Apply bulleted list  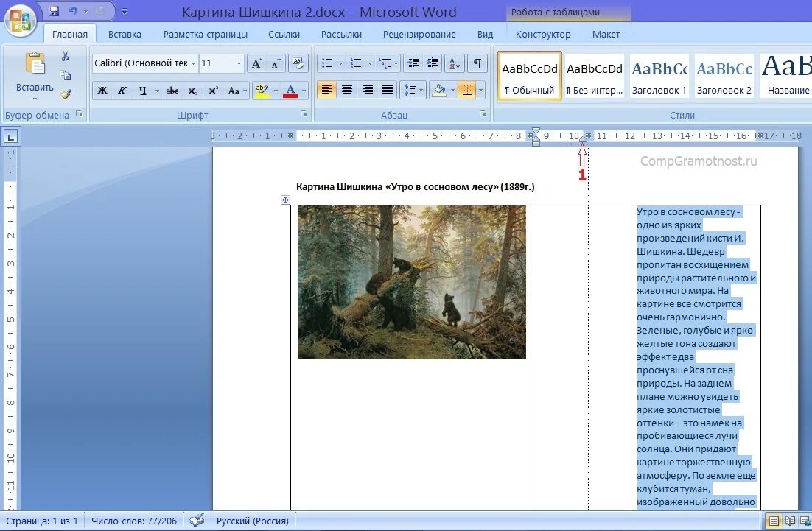pos(326,63)
